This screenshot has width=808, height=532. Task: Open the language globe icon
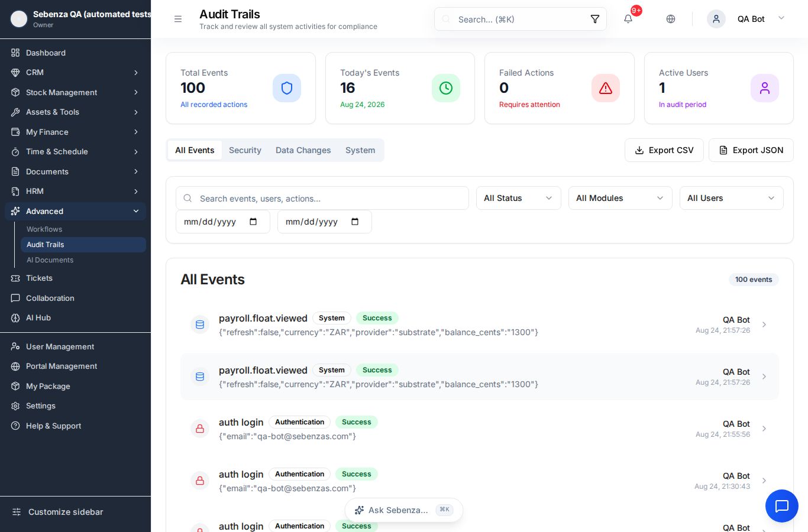(671, 19)
